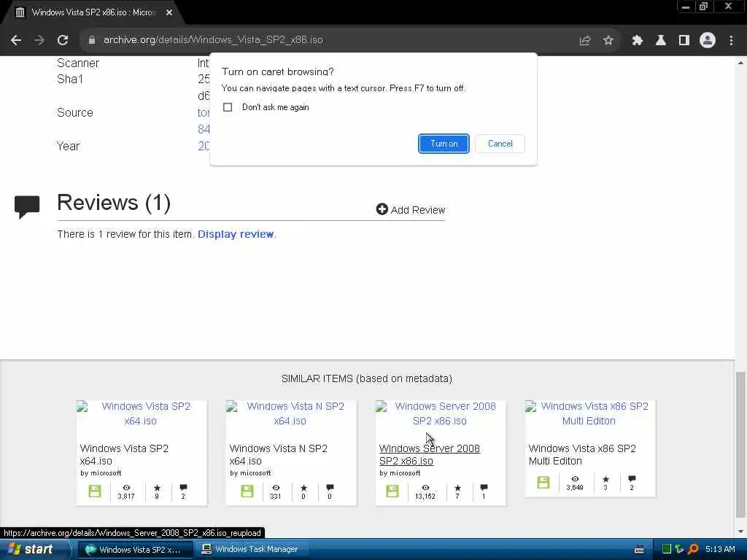
Task: Close the Windows Vista SP2 tab
Action: coord(169,13)
